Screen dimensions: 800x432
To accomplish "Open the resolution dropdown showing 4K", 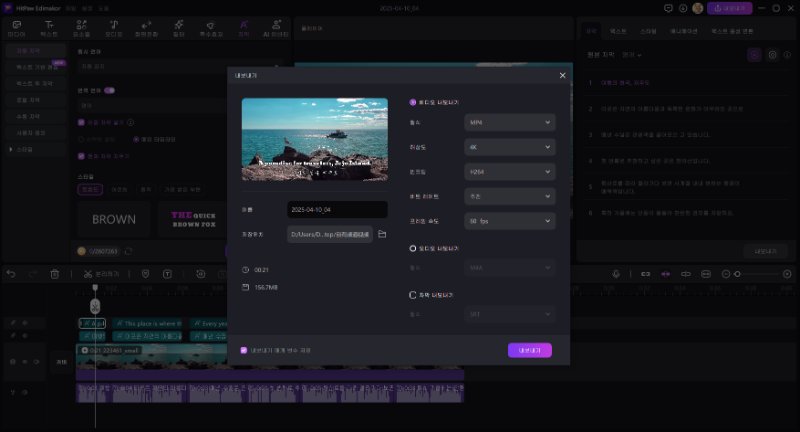I will (510, 147).
